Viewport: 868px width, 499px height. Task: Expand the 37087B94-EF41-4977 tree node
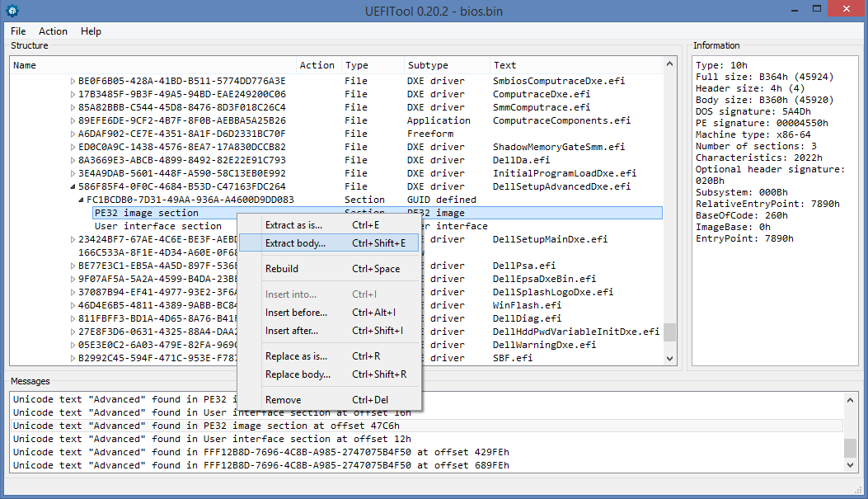tap(73, 293)
